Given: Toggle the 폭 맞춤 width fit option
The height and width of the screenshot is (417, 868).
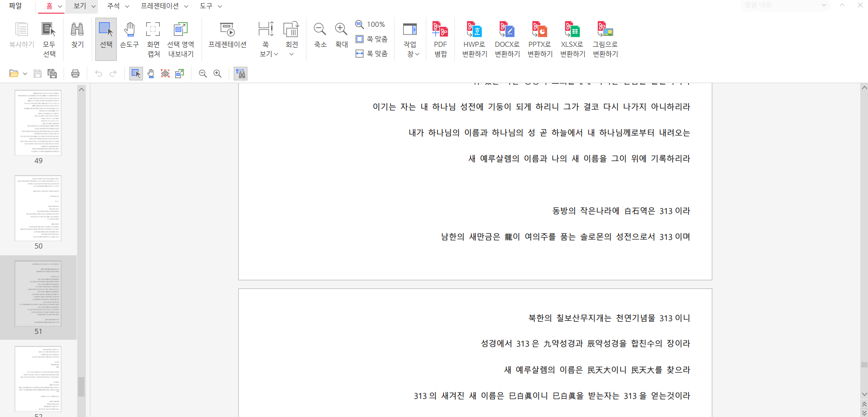Looking at the screenshot, I should click(x=372, y=54).
